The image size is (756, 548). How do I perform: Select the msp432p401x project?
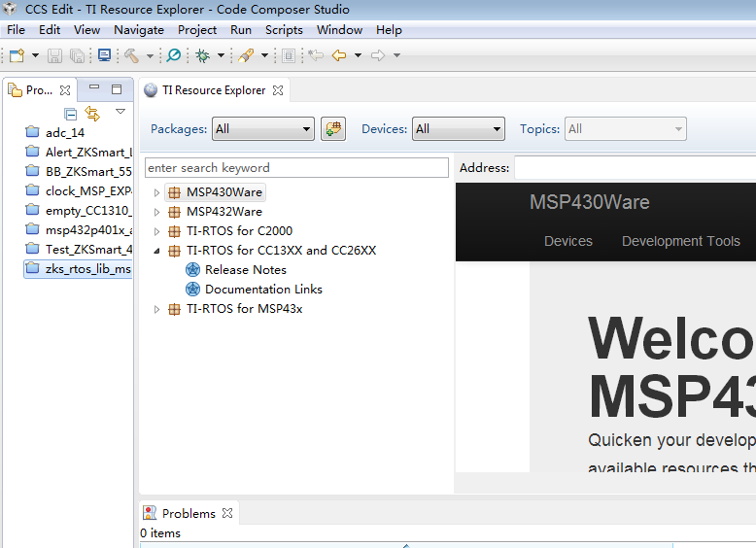coord(79,230)
